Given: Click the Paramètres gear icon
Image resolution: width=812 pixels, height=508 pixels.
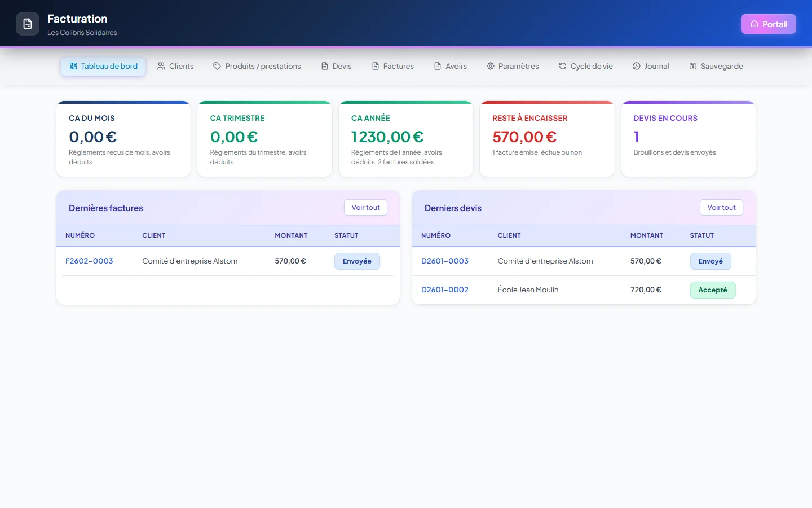Looking at the screenshot, I should (491, 66).
